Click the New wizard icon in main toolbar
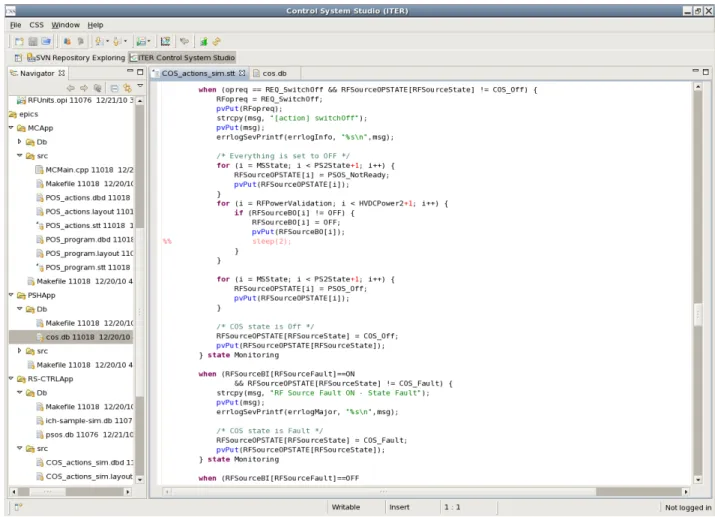715x517 pixels. pos(19,41)
